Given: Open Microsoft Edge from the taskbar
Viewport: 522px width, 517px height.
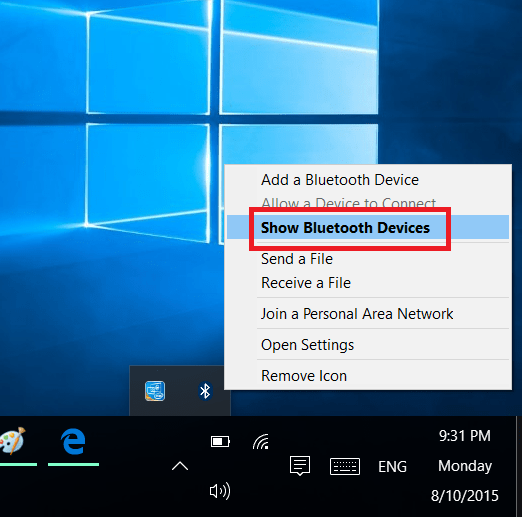Looking at the screenshot, I should click(x=73, y=441).
